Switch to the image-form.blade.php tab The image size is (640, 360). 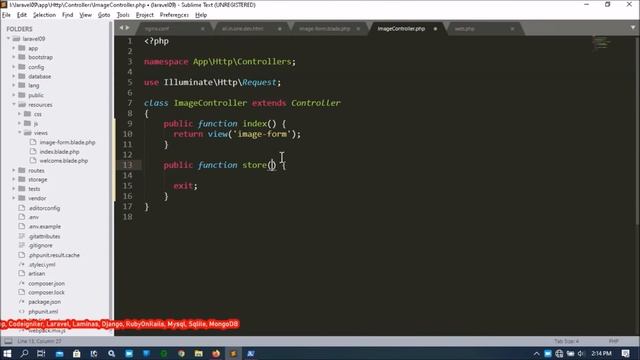pyautogui.click(x=324, y=29)
